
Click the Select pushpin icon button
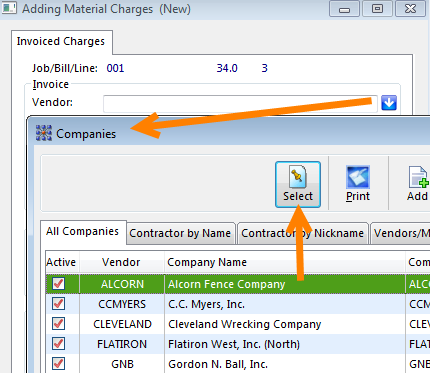coord(298,184)
